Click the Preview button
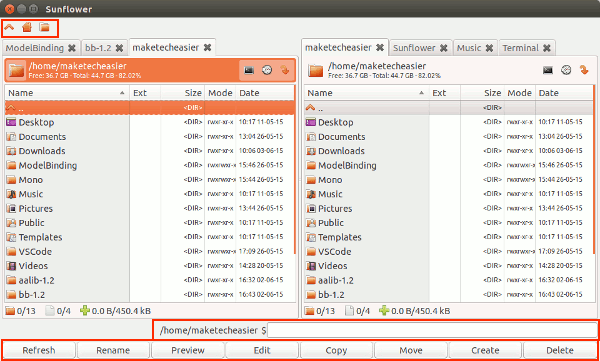The image size is (600, 361). [x=188, y=350]
